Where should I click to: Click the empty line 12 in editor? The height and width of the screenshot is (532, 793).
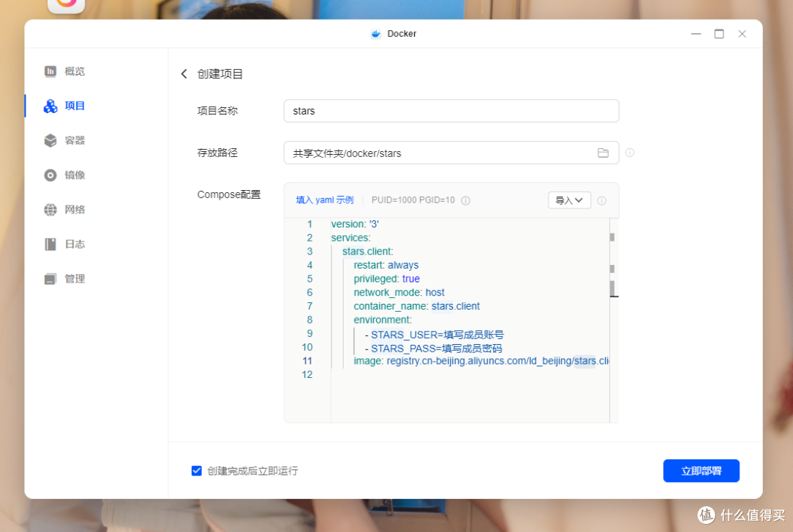469,374
